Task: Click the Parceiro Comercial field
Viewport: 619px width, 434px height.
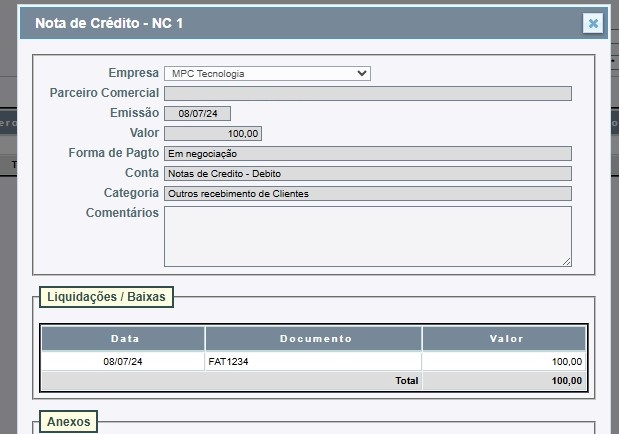Action: coord(367,93)
